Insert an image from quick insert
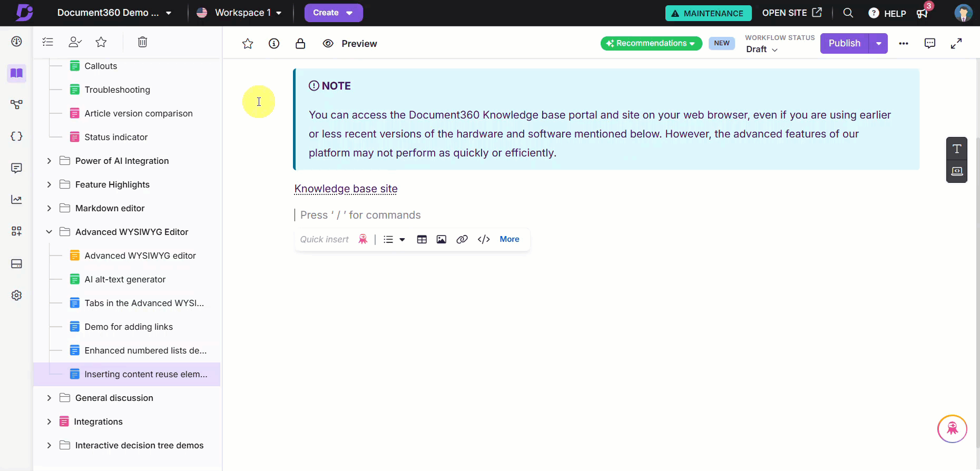The width and height of the screenshot is (980, 471). (442, 240)
